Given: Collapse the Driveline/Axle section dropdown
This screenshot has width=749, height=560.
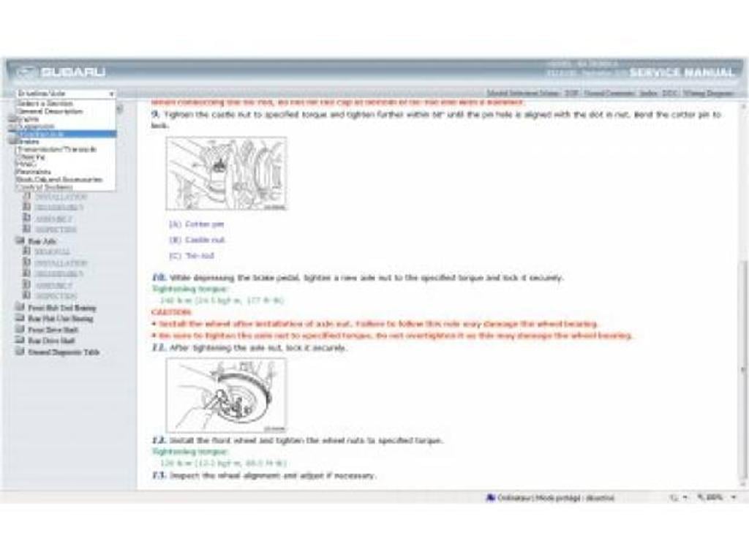Looking at the screenshot, I should (111, 94).
